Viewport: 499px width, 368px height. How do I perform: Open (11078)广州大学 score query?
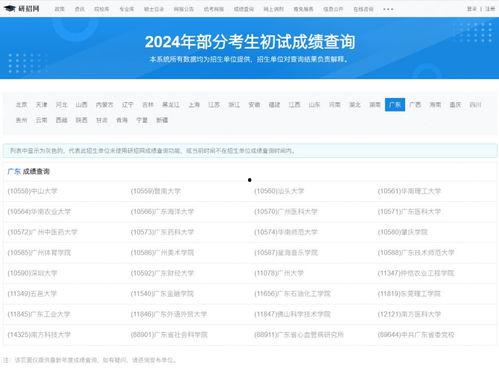[x=279, y=273]
